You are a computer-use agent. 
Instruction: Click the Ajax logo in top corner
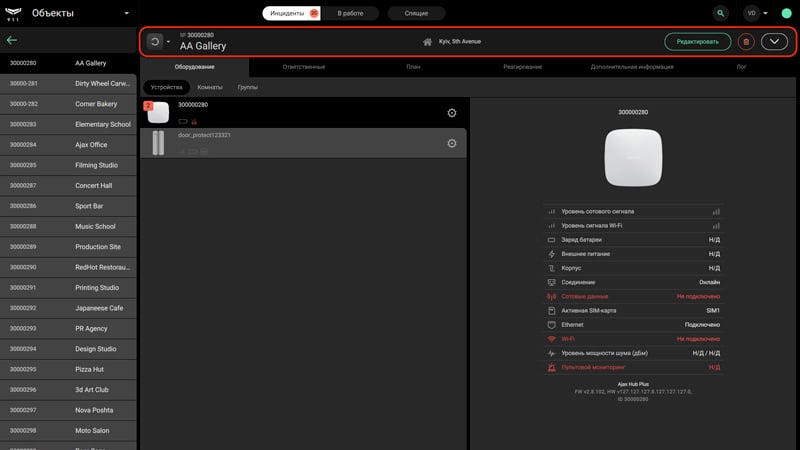pyautogui.click(x=13, y=13)
